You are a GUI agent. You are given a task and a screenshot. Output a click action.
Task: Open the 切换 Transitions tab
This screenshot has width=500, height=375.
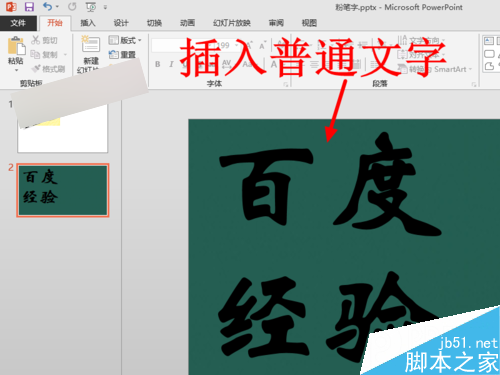click(x=154, y=23)
